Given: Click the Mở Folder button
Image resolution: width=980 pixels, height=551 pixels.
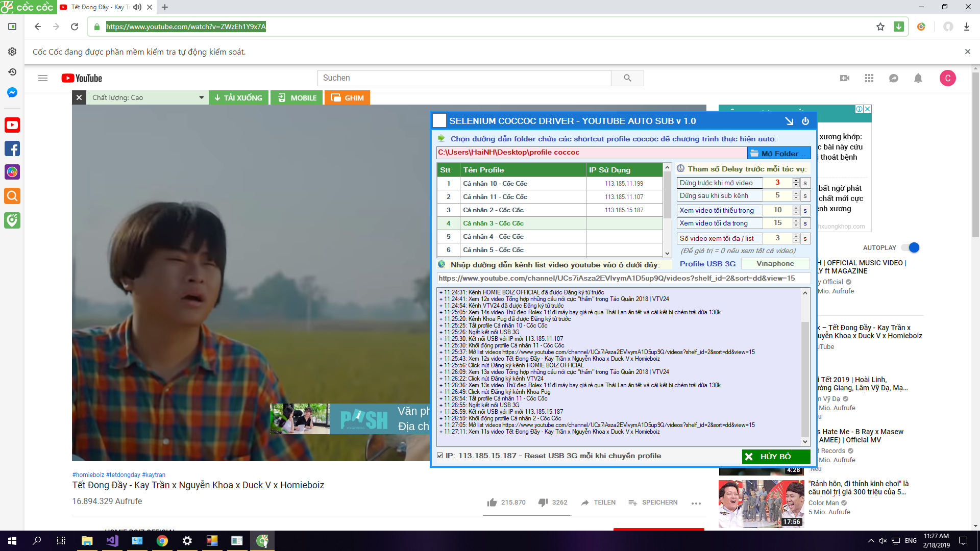Looking at the screenshot, I should tap(778, 153).
